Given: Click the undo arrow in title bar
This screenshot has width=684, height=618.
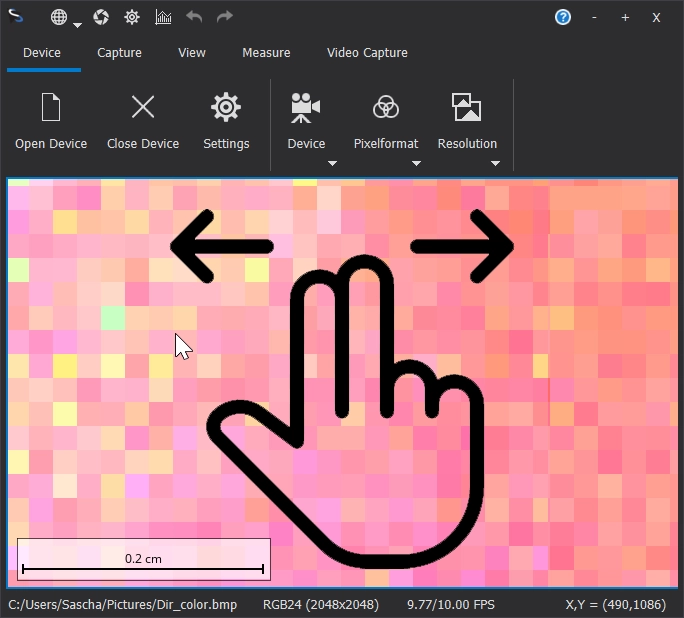Looking at the screenshot, I should pos(194,17).
